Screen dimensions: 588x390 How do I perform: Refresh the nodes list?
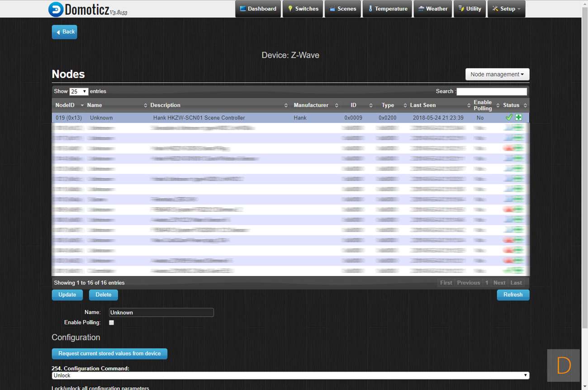[x=513, y=295]
